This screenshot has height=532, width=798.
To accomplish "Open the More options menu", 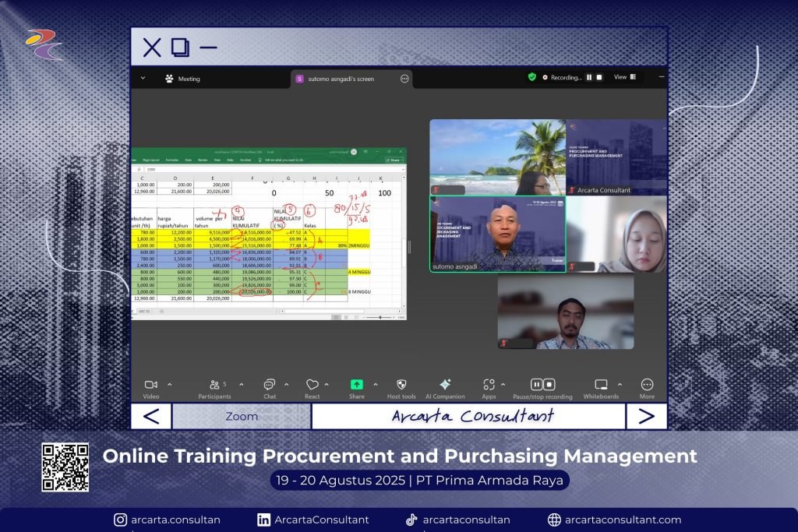I will pyautogui.click(x=647, y=385).
